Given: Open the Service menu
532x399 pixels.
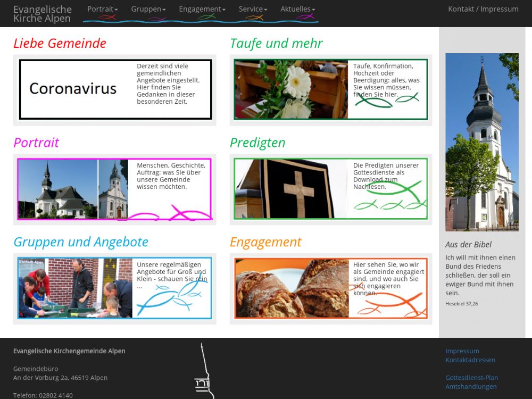Looking at the screenshot, I should 253,9.
